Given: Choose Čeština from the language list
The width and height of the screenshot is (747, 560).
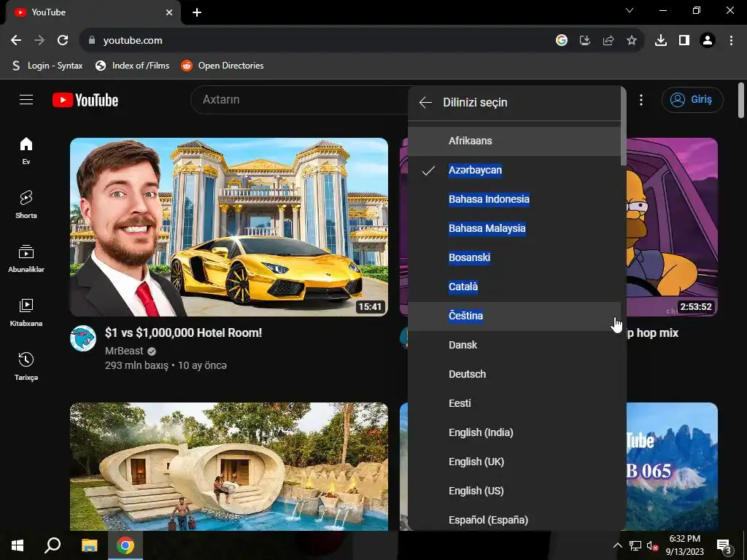Looking at the screenshot, I should (514, 316).
